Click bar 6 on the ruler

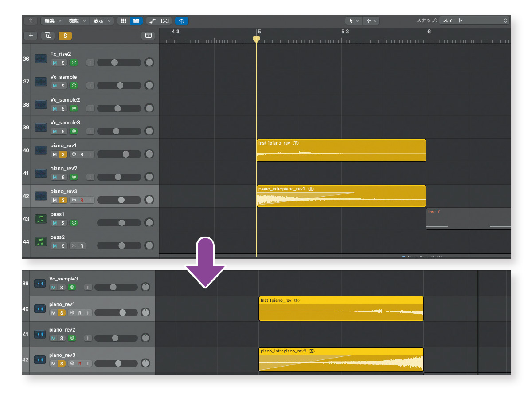(429, 32)
